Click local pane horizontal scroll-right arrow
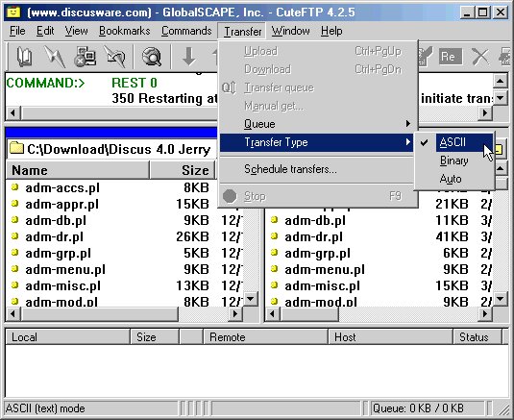This screenshot has height=420, width=514. pos(234,313)
